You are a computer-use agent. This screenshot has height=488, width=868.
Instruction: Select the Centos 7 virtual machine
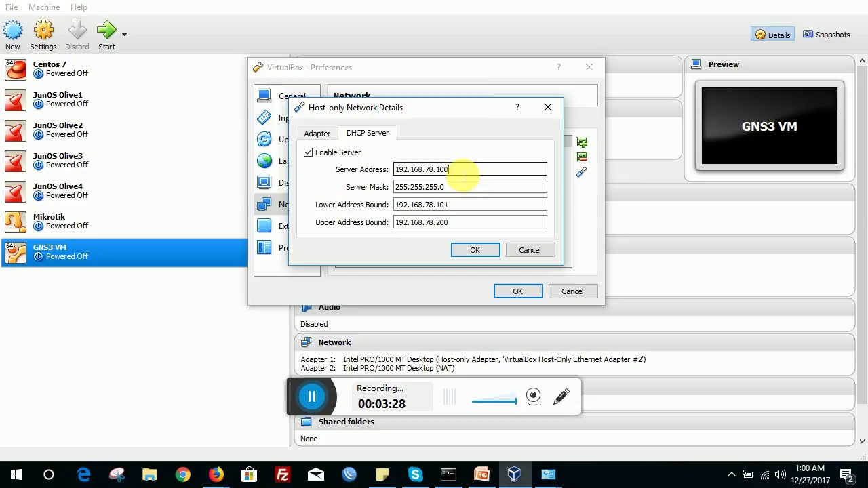point(124,68)
